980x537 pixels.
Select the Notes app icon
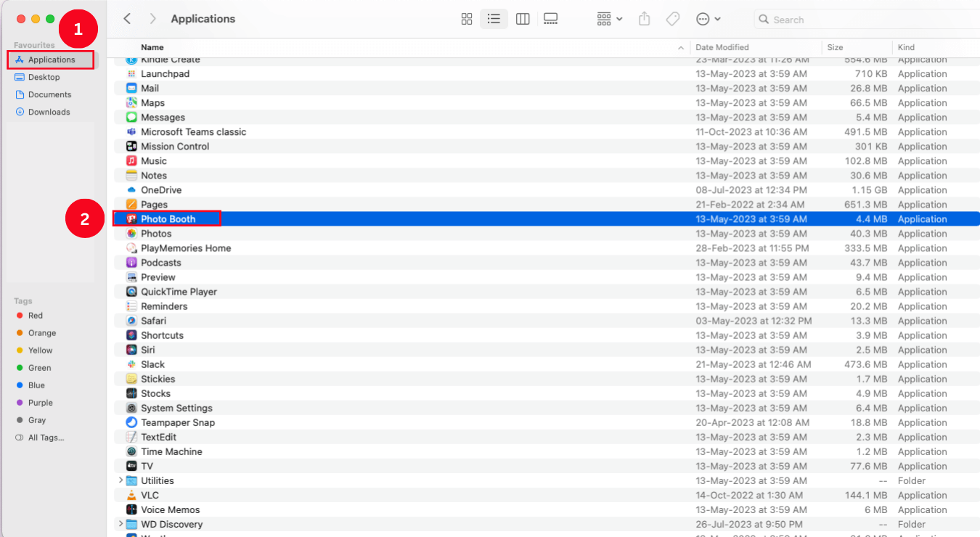coord(131,176)
